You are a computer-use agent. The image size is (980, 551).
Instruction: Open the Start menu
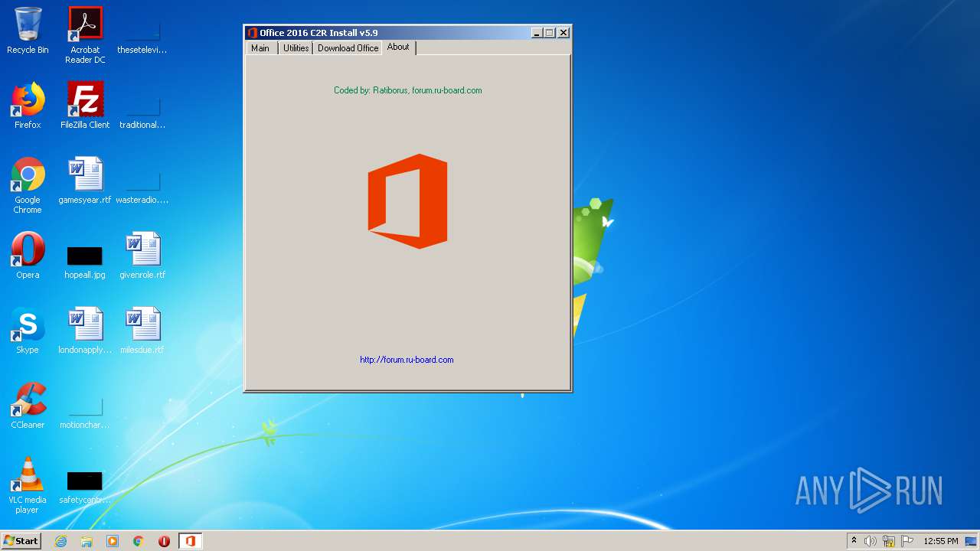(x=21, y=541)
